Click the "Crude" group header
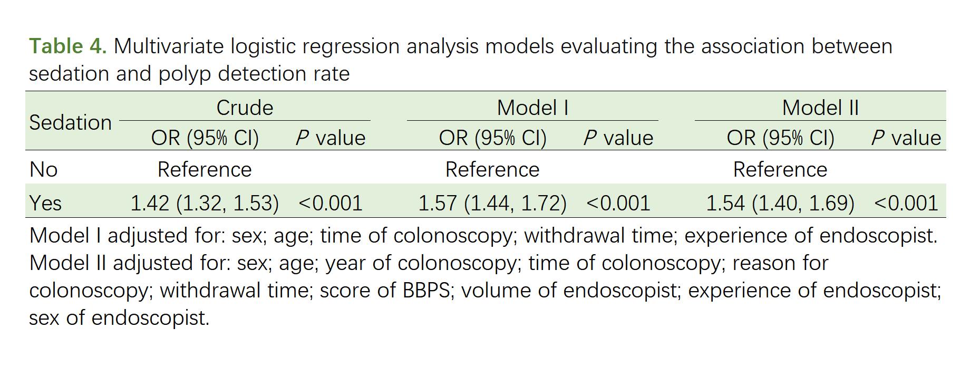This screenshot has height=376, width=980. point(245,108)
